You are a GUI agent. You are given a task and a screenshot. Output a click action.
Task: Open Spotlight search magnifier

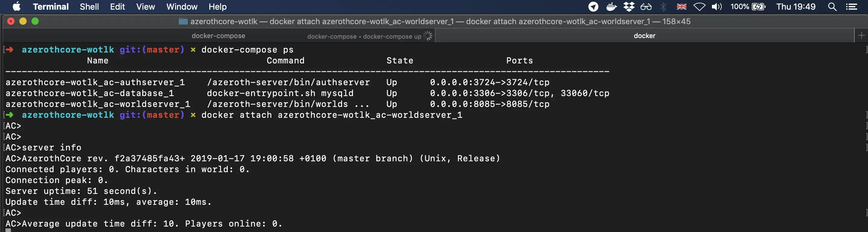(832, 7)
